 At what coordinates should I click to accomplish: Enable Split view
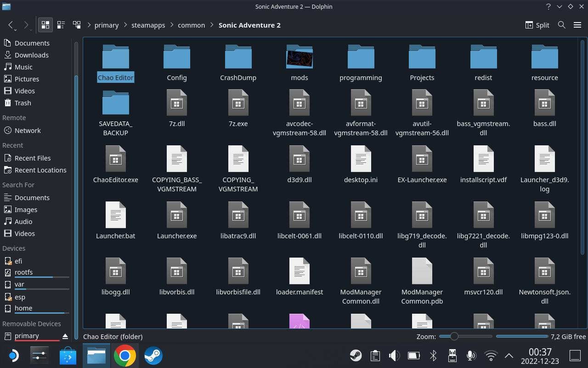537,25
